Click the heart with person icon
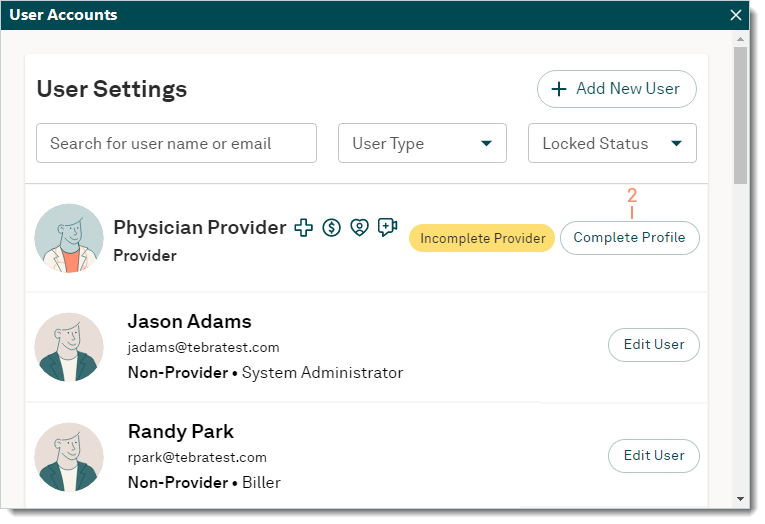 point(360,228)
